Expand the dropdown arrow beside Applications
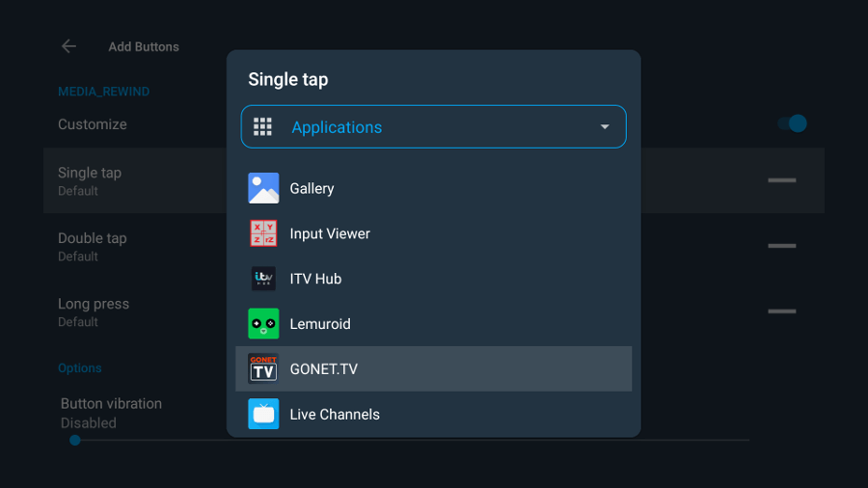868x488 pixels. tap(605, 127)
